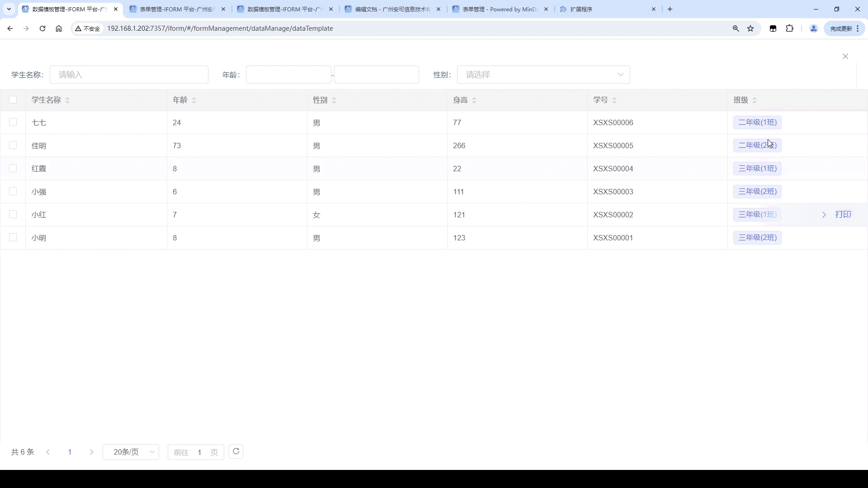Screen dimensions: 868x488
Task: Close the data panel with X icon
Action: coord(845,56)
